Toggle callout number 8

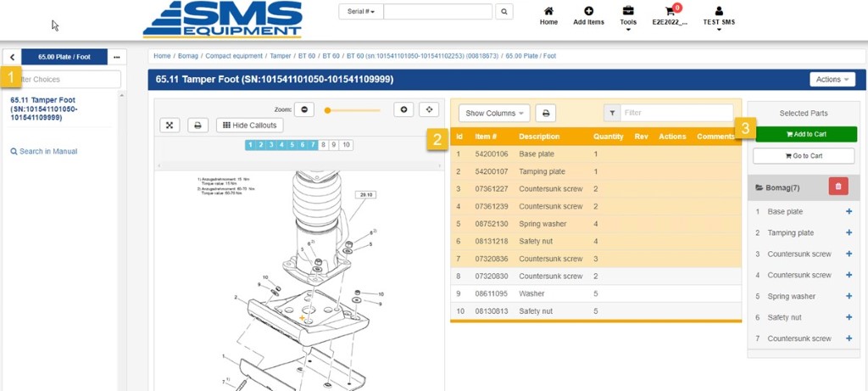point(323,145)
